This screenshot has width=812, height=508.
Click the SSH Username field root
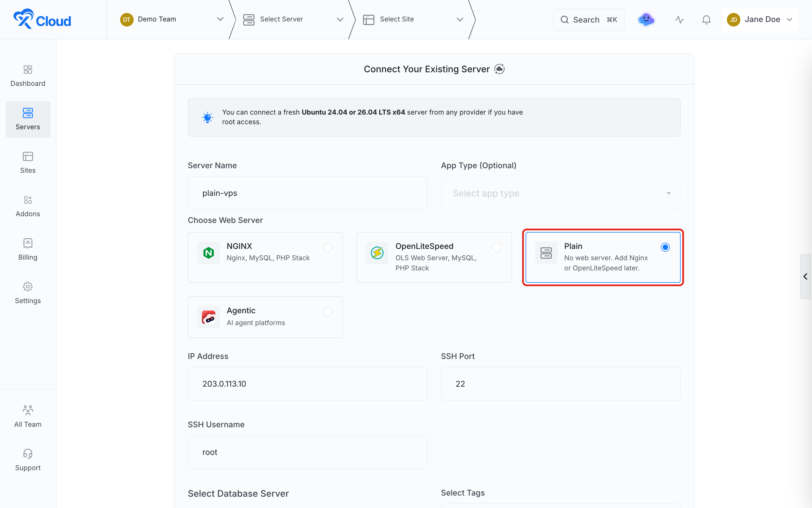coord(307,452)
